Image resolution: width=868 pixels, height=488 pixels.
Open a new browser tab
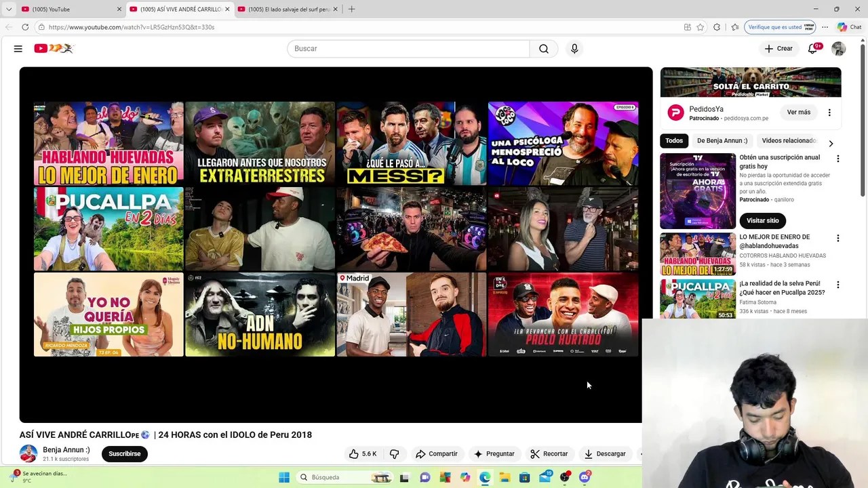click(351, 9)
